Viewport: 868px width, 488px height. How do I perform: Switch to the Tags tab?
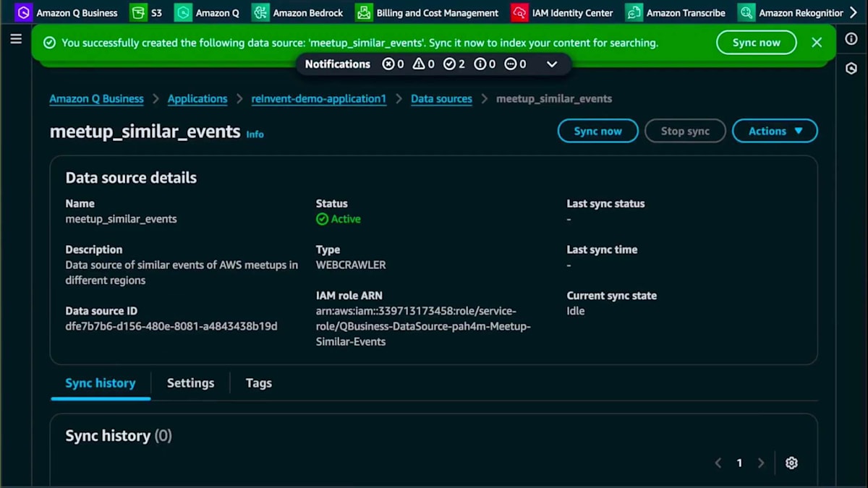pyautogui.click(x=258, y=383)
